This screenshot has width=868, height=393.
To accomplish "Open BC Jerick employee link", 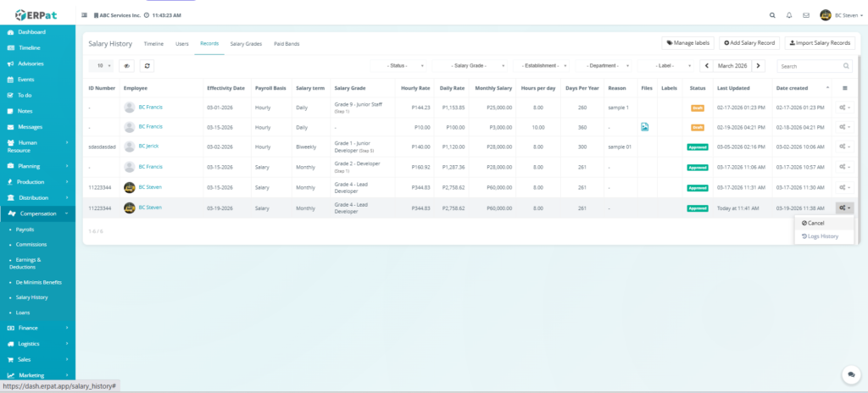I will (x=148, y=147).
